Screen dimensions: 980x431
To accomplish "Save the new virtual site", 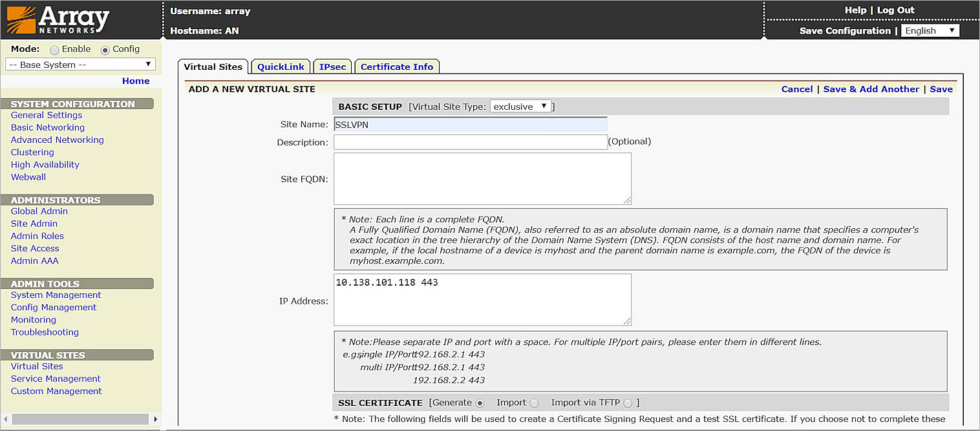I will click(x=941, y=89).
